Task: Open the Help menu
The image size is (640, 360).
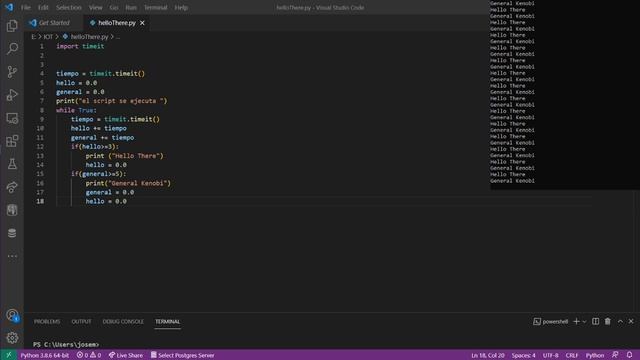Action: click(x=181, y=7)
